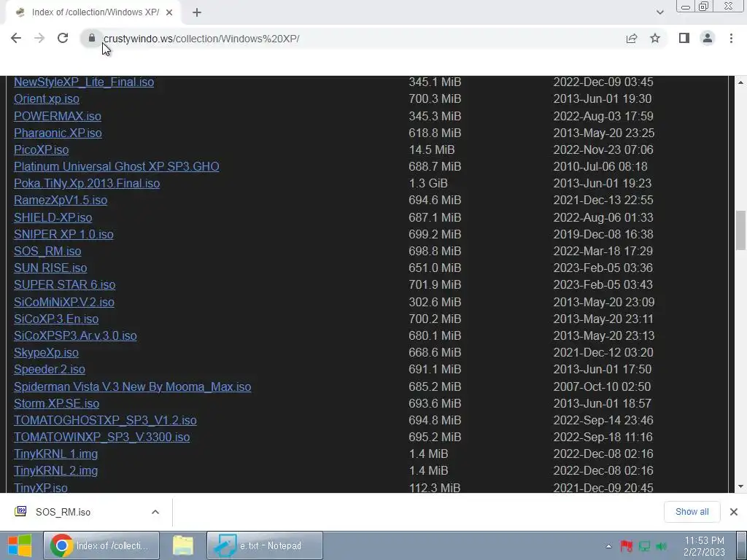Click the TinyXP.iso link
747x560 pixels.
[x=41, y=488]
